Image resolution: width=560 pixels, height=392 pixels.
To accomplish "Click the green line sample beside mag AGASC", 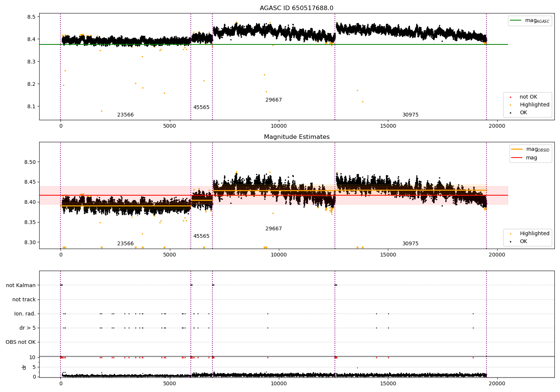I will click(x=516, y=21).
